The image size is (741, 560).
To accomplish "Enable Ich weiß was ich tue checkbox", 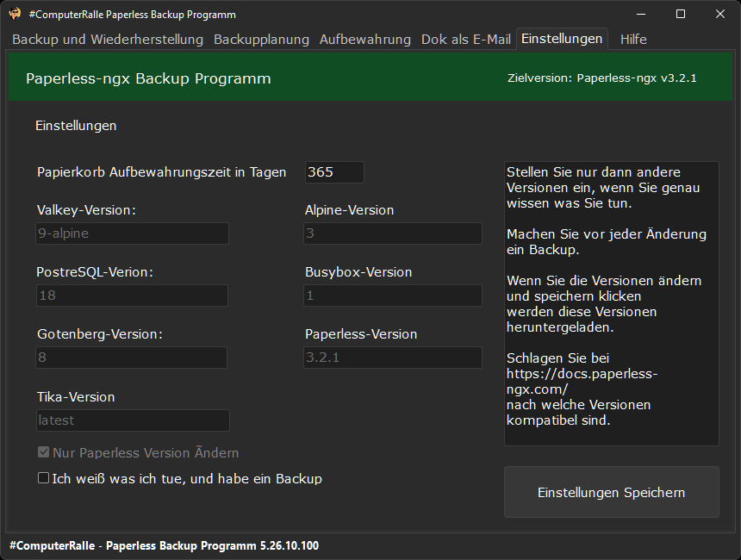I will 43,478.
